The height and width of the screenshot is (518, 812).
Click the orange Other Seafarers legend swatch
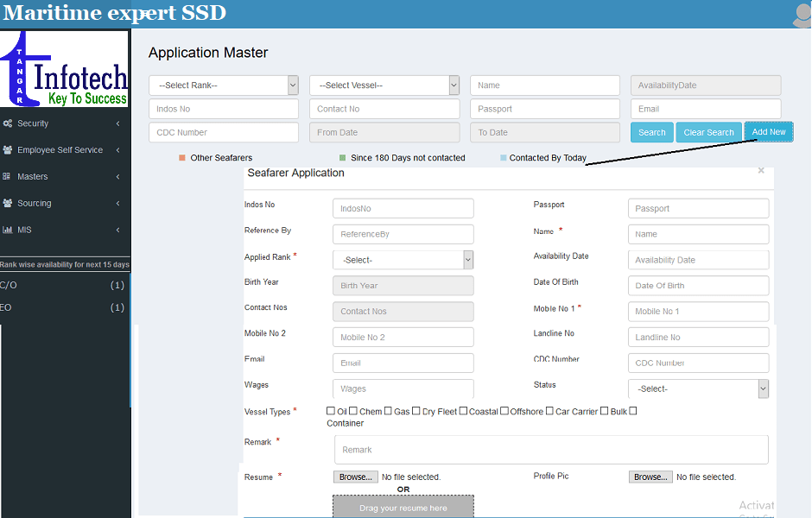coord(182,158)
